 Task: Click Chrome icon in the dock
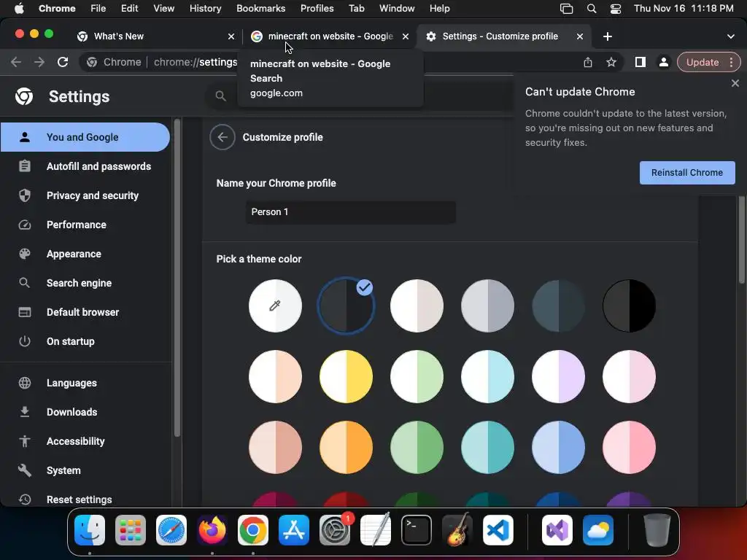(253, 530)
